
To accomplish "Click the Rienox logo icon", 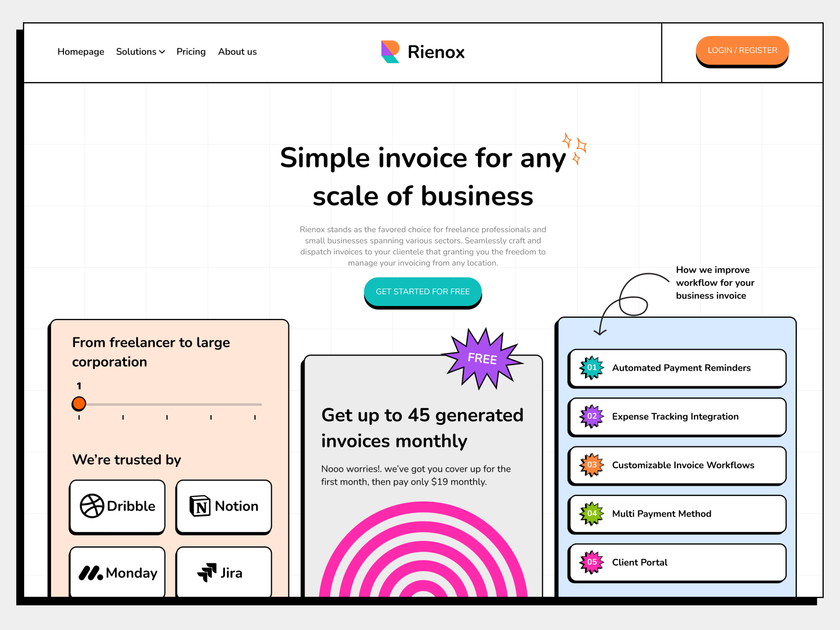I will (390, 51).
